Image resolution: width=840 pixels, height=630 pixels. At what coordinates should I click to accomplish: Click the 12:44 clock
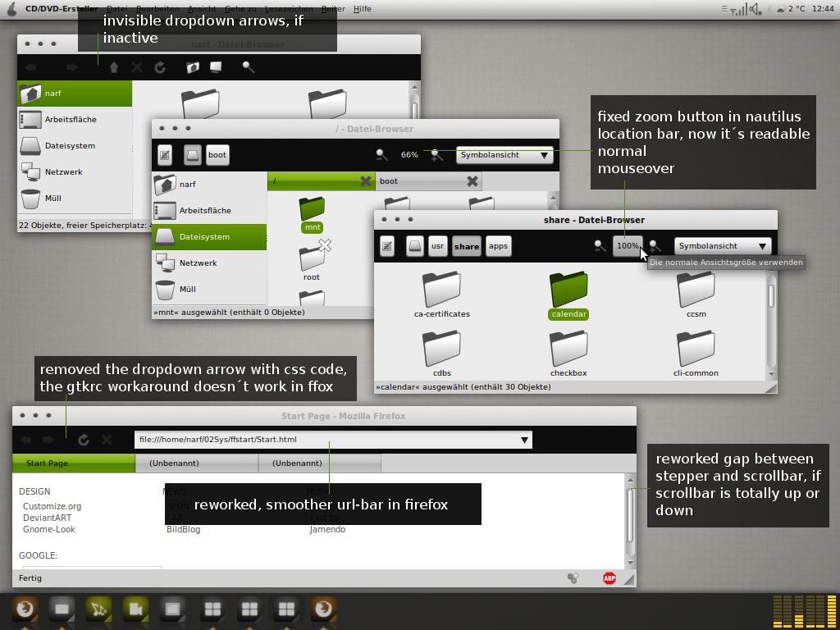(x=823, y=8)
